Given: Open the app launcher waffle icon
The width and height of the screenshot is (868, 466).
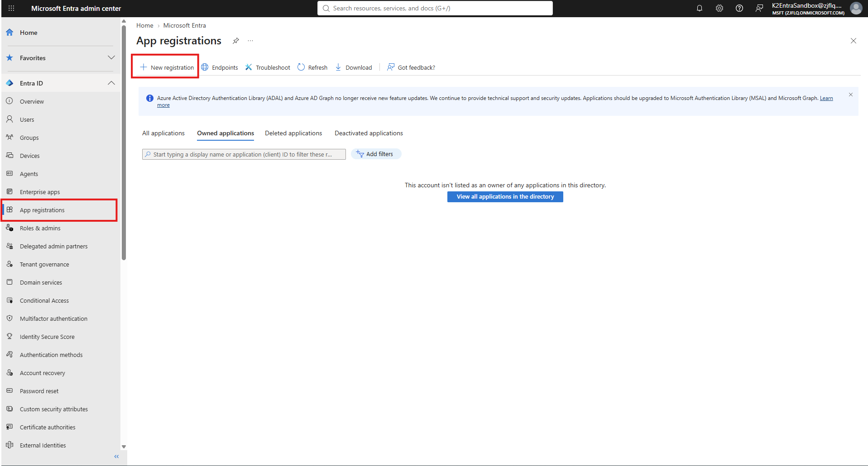Looking at the screenshot, I should (x=11, y=8).
